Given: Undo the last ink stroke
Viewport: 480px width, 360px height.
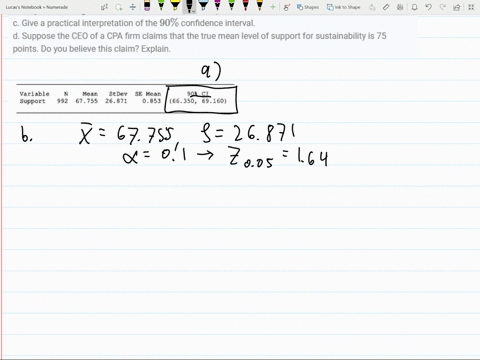Looking at the screenshot, I should point(429,7).
